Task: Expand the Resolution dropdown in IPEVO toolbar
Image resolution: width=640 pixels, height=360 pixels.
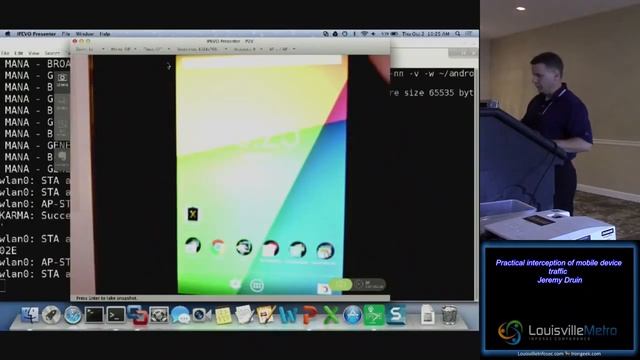Action: [202, 49]
